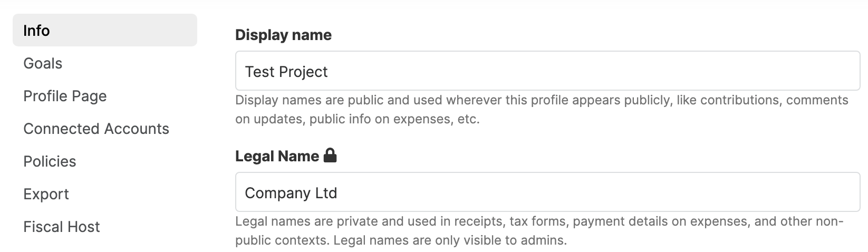The width and height of the screenshot is (868, 252).
Task: Click helper line starting "Legal names are private"
Action: tap(539, 221)
